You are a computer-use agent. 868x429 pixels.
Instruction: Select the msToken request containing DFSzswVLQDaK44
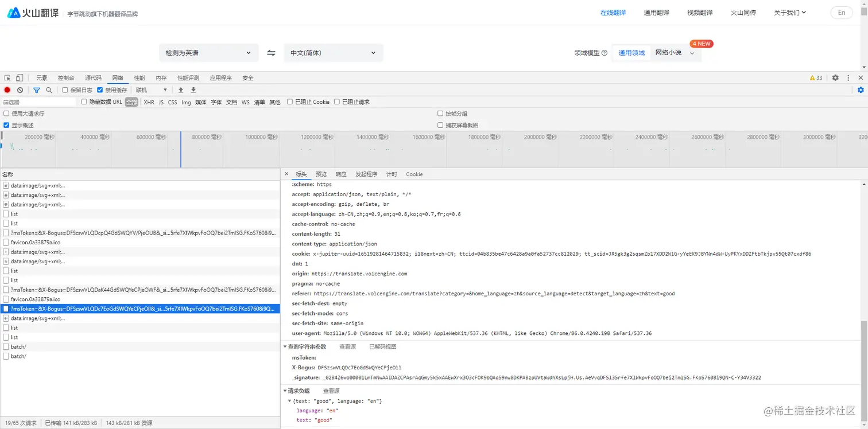coord(140,290)
